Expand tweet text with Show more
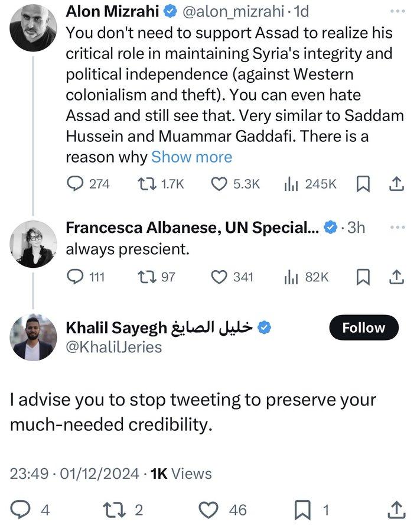This screenshot has width=417, height=532. 191,157
